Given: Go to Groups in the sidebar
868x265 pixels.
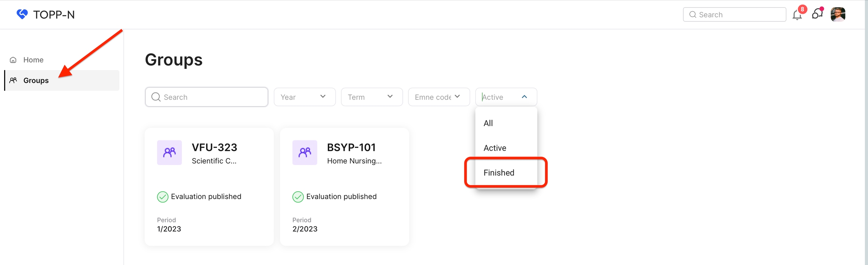Looking at the screenshot, I should pyautogui.click(x=36, y=80).
